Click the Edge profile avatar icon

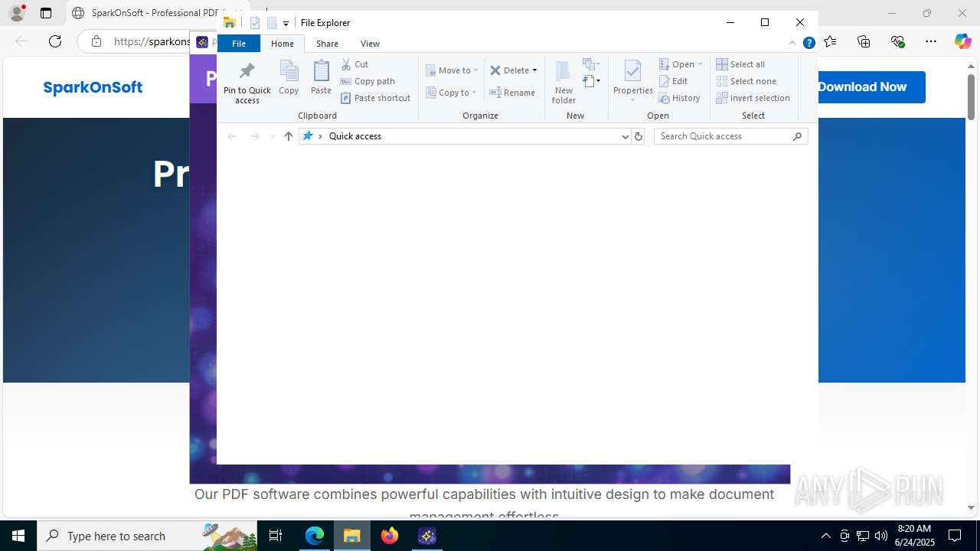16,13
